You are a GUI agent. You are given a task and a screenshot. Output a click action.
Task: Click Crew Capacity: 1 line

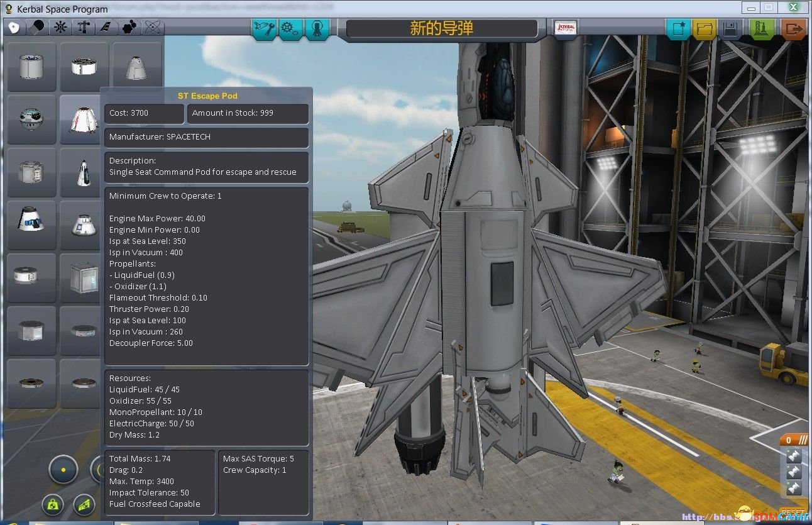pos(255,470)
